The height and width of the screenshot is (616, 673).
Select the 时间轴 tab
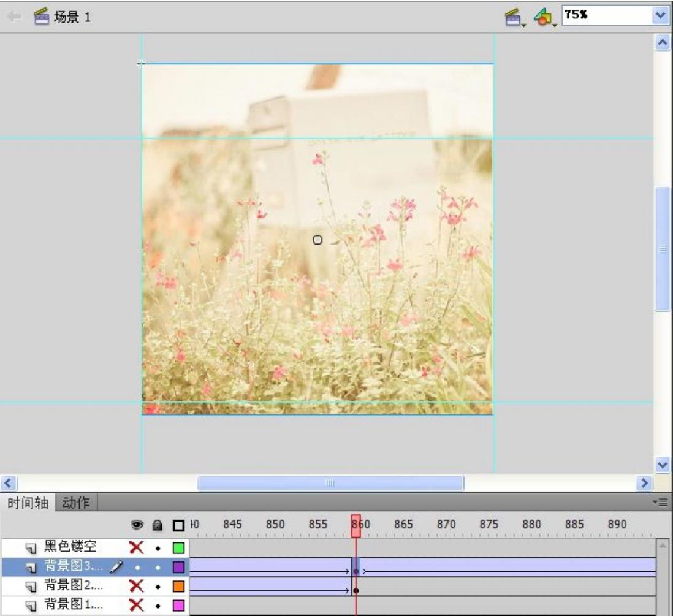point(28,503)
